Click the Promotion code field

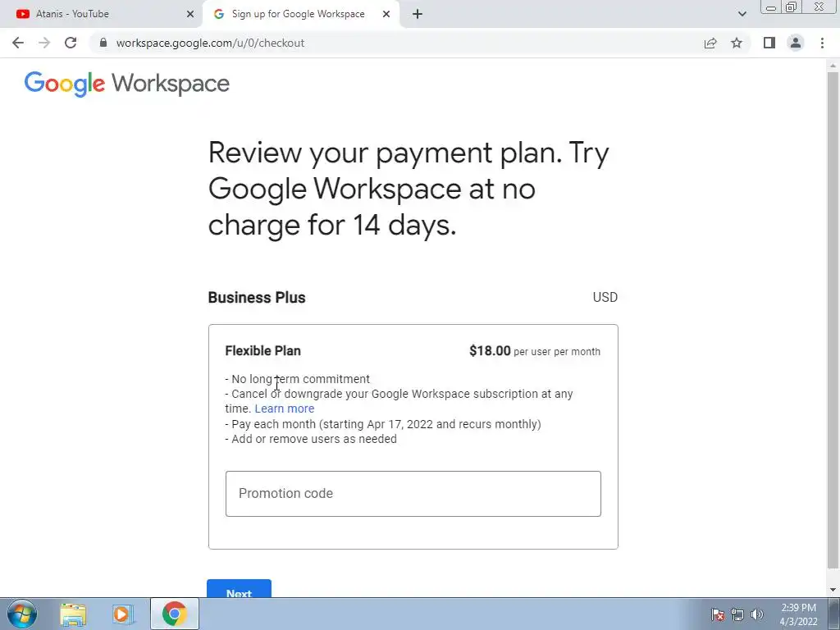pyautogui.click(x=413, y=493)
